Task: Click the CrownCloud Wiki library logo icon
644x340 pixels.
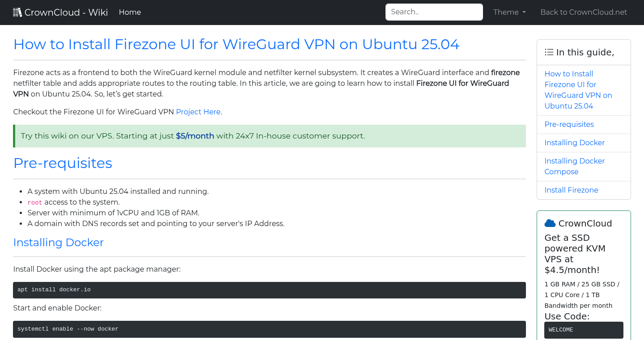Action: tap(17, 12)
